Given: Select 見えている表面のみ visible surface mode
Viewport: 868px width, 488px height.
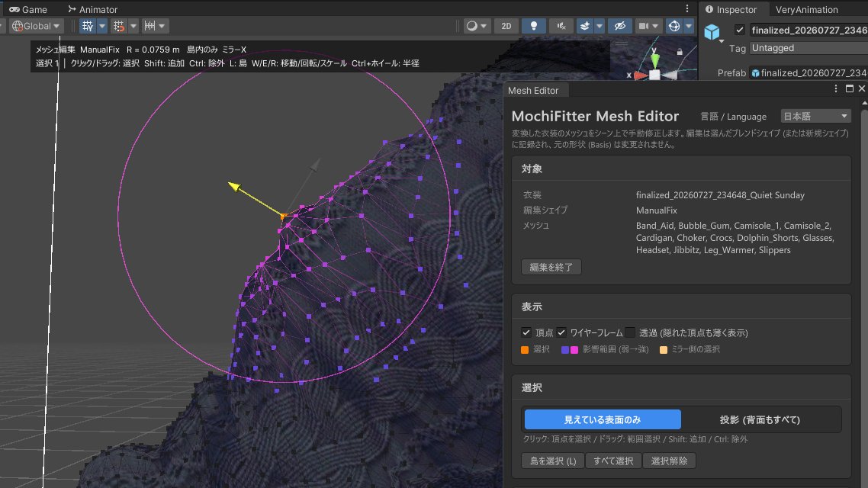Looking at the screenshot, I should click(x=603, y=419).
